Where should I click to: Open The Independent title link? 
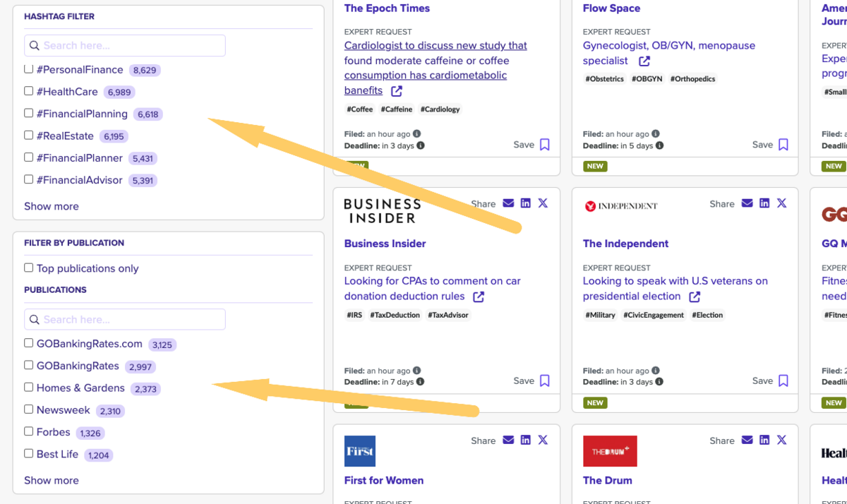[625, 244]
